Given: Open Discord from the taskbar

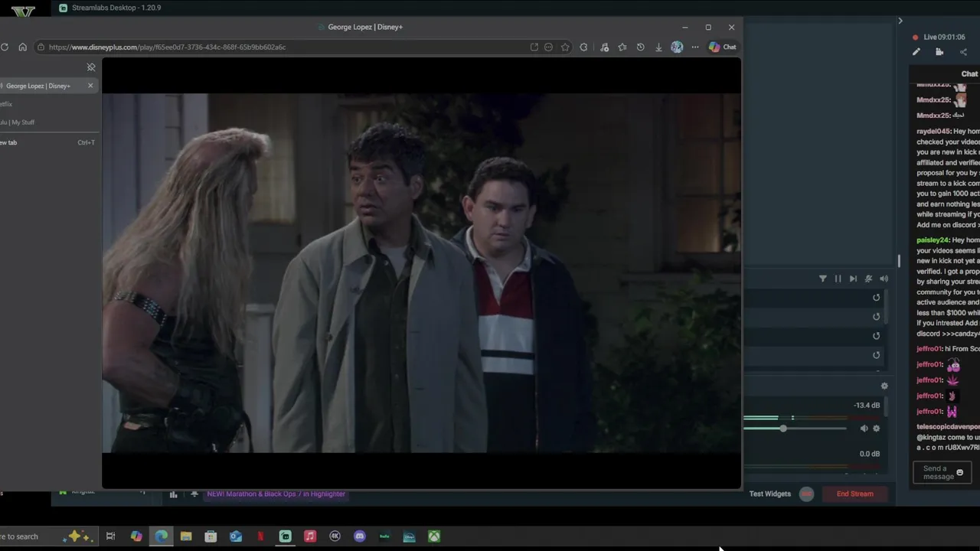Looking at the screenshot, I should tap(360, 536).
